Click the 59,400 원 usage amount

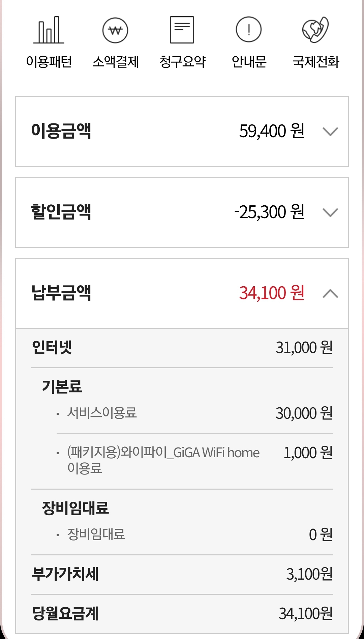coord(272,131)
